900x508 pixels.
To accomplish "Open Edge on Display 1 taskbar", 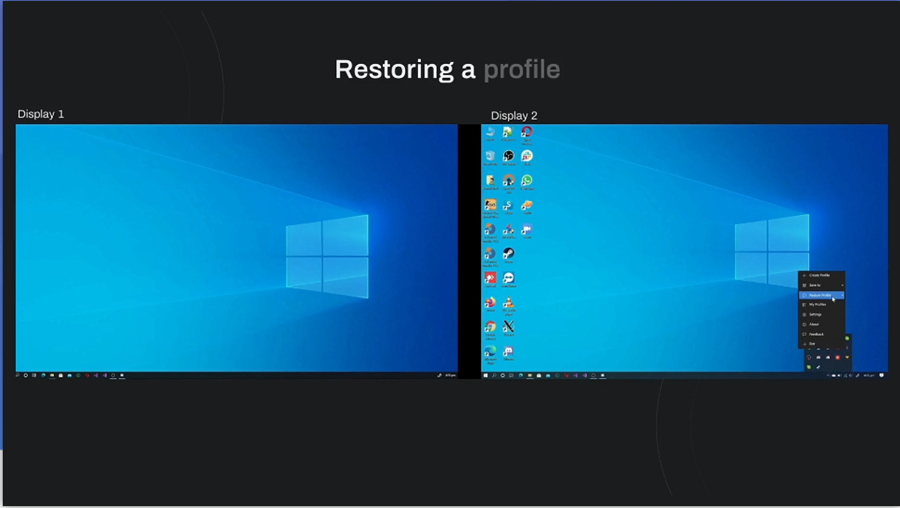I will pyautogui.click(x=43, y=375).
